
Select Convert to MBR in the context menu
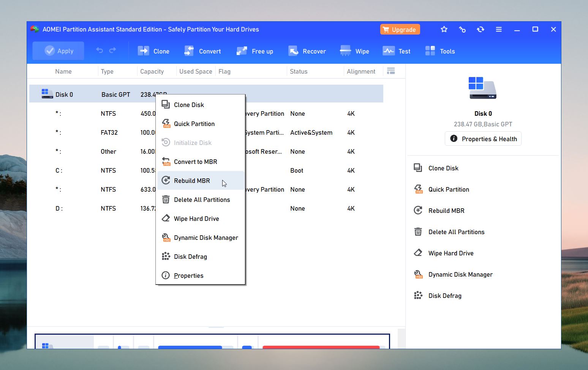[200, 162]
